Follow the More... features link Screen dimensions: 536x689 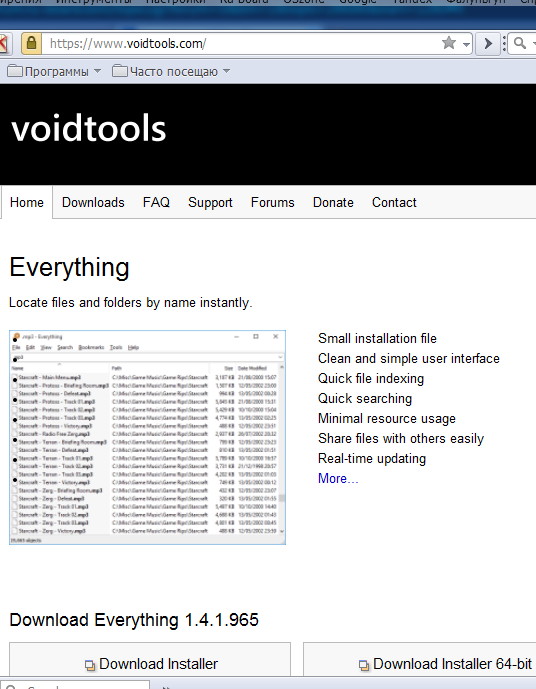point(338,478)
